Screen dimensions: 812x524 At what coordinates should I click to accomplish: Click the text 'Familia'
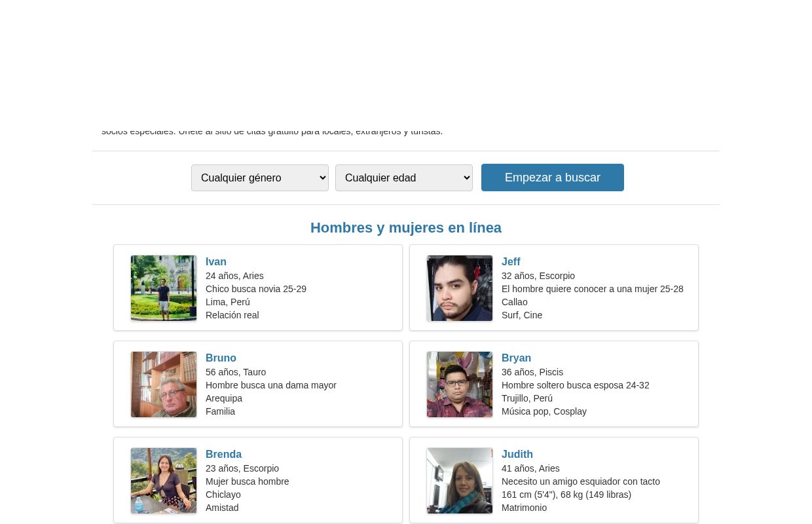(x=220, y=411)
